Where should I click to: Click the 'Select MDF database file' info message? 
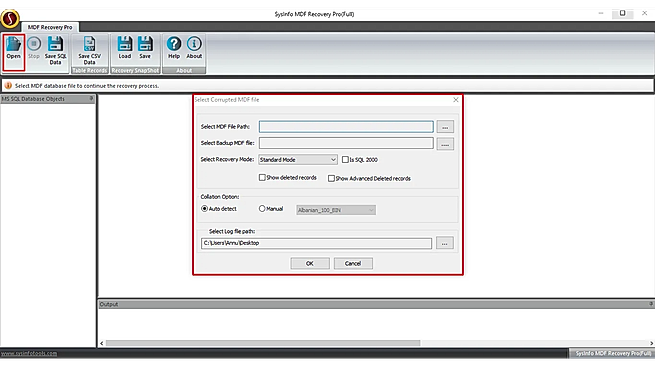87,86
